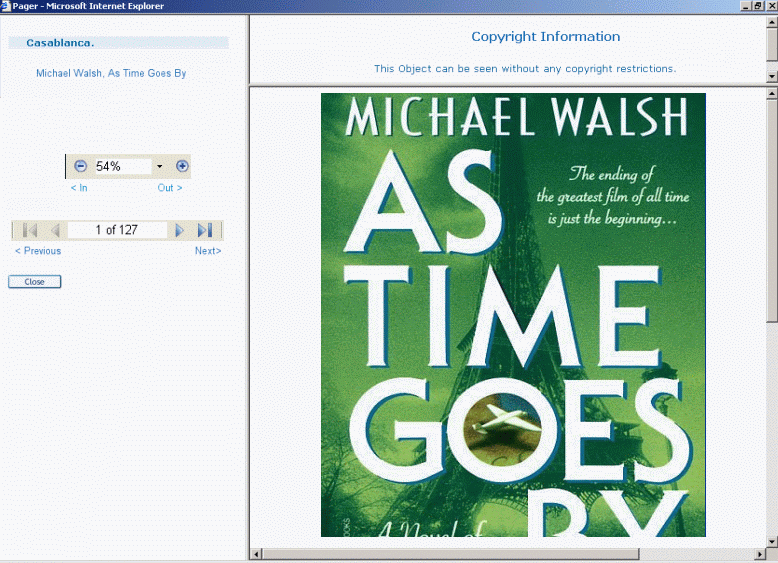The image size is (778, 563).
Task: Click the '1 of 127' page number field
Action: [x=116, y=230]
